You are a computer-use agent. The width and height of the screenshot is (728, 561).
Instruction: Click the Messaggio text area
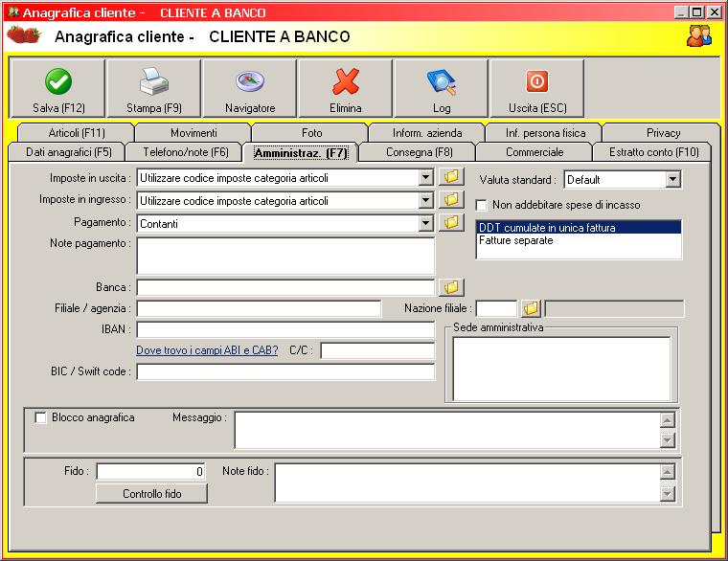coord(447,430)
